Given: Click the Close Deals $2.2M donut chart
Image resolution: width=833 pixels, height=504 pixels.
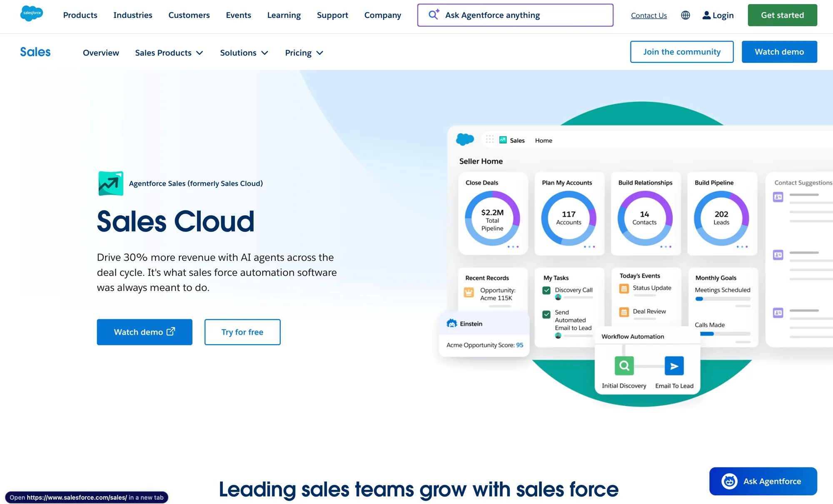Looking at the screenshot, I should point(492,218).
